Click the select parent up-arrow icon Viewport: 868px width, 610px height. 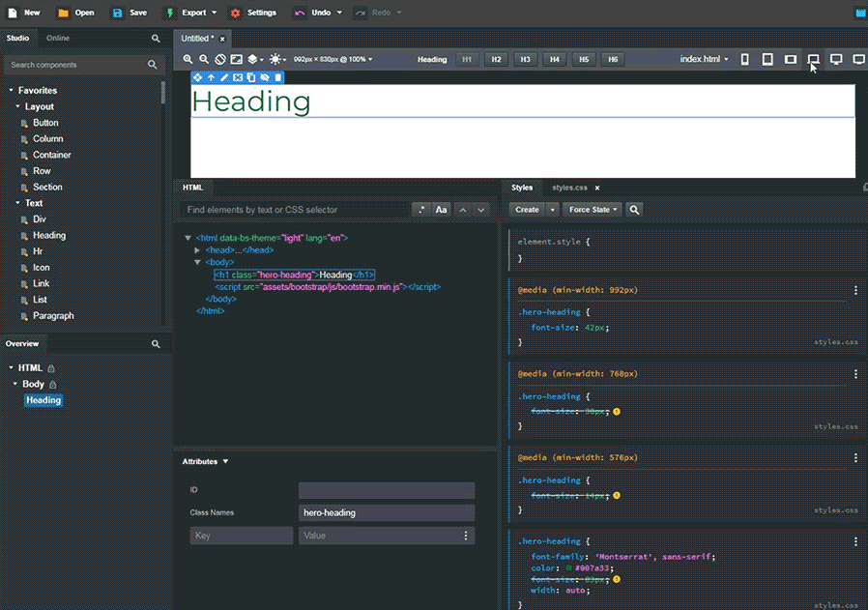[x=211, y=77]
